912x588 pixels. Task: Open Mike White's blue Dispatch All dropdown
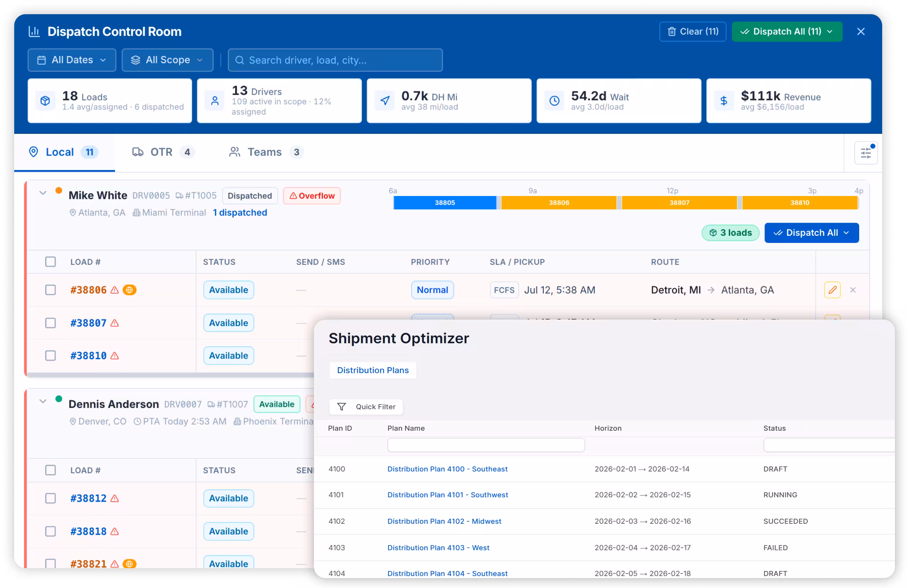[811, 233]
